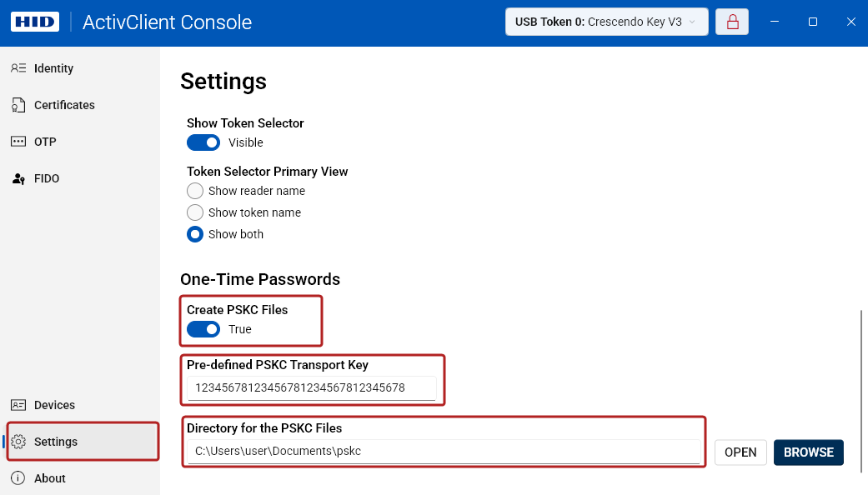Click the OTP icon in sidebar
868x495 pixels.
tap(18, 142)
